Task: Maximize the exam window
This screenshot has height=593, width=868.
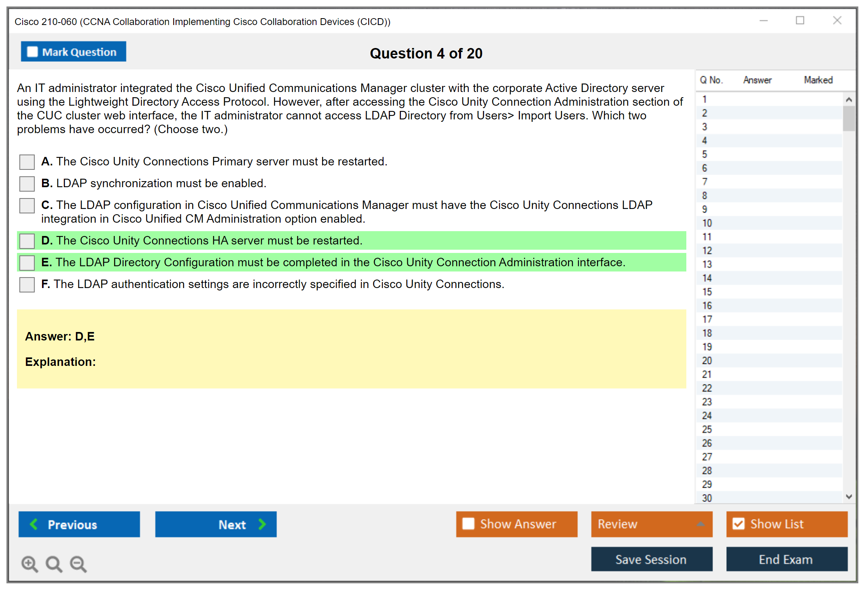Action: (x=800, y=21)
